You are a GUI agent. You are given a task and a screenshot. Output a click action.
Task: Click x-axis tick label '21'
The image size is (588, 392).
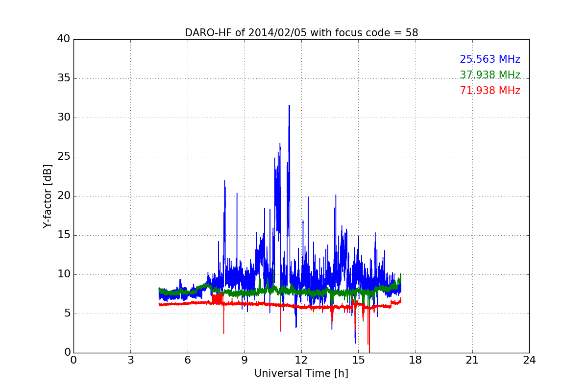pyautogui.click(x=472, y=360)
